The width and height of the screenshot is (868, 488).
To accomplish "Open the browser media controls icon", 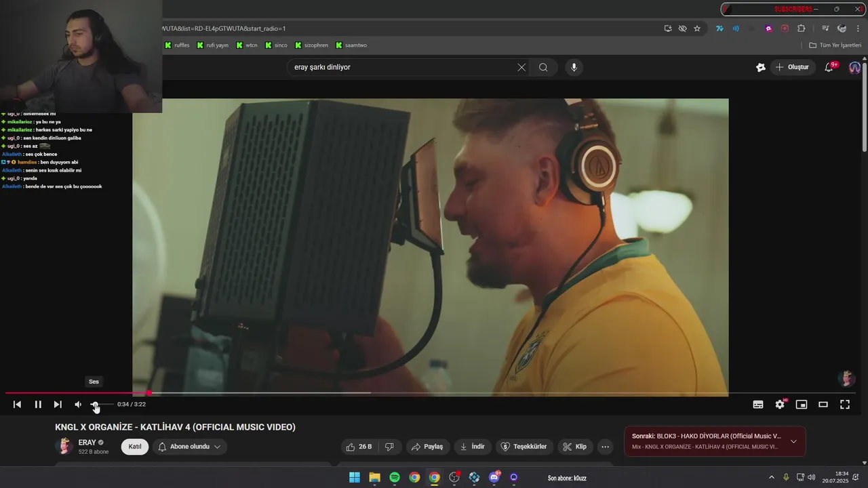I will pyautogui.click(x=825, y=28).
